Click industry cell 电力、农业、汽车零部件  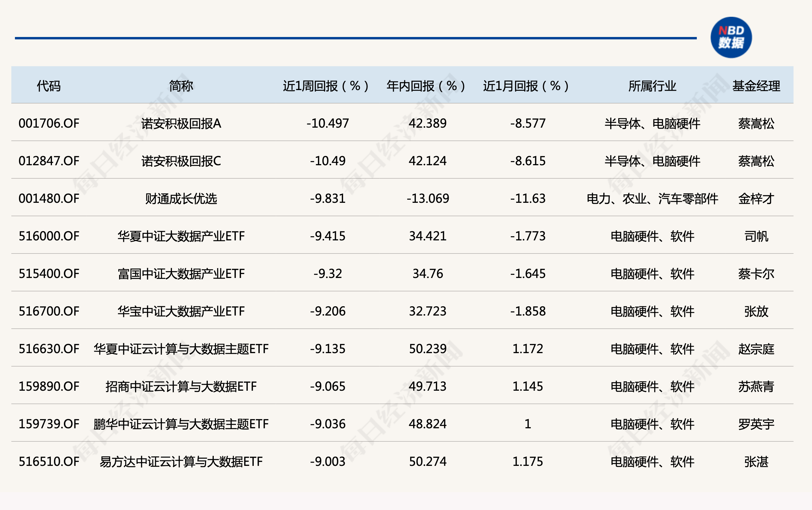(652, 199)
